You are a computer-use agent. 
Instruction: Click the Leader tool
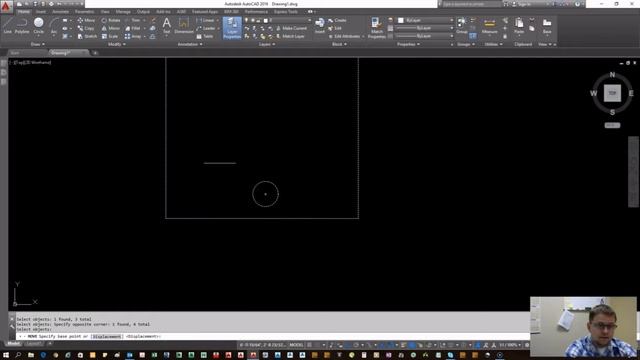pos(206,28)
